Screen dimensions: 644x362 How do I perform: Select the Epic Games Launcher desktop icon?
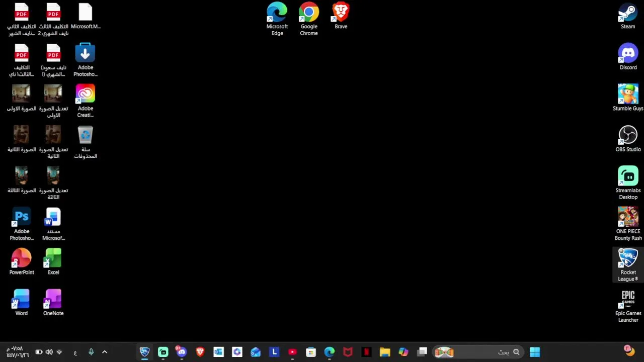(x=628, y=306)
